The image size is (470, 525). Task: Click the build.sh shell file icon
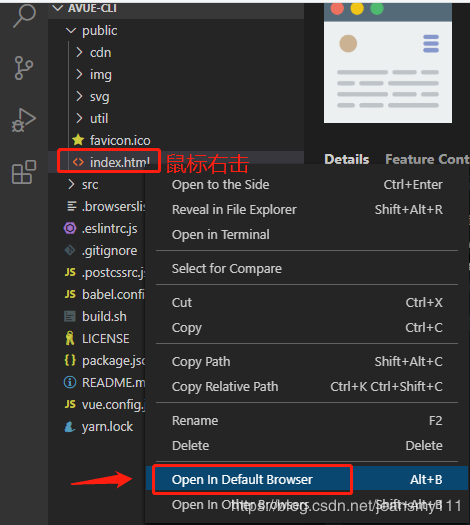(x=70, y=316)
